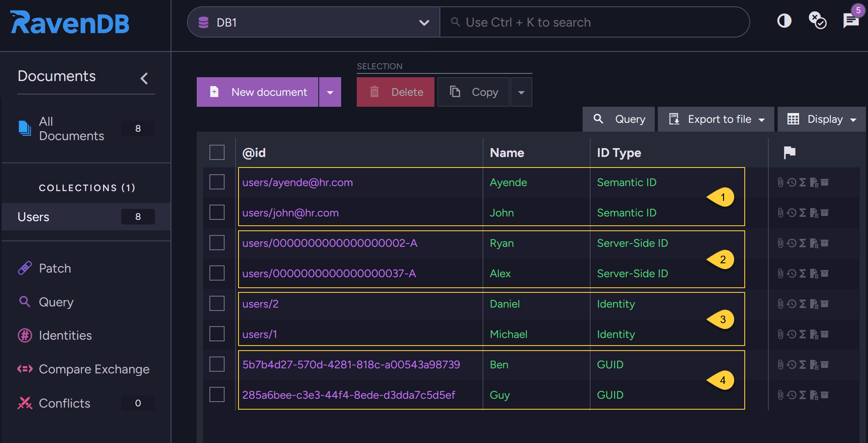This screenshot has width=868, height=443.
Task: Click the Conflicts crossed-swords icon
Action: point(25,403)
